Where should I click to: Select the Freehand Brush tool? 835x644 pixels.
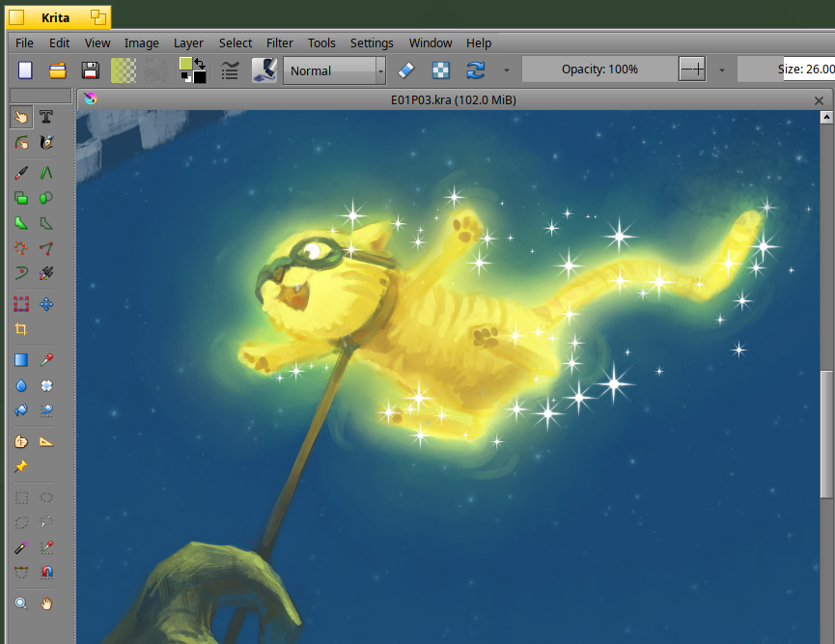pyautogui.click(x=21, y=173)
